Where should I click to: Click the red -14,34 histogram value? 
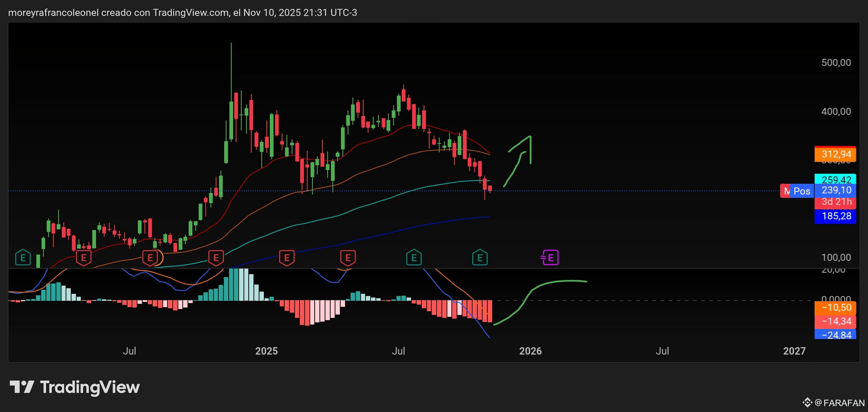tap(835, 321)
